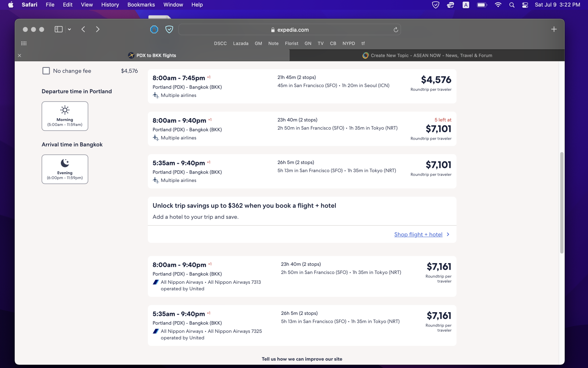The height and width of the screenshot is (368, 588).
Task: Close the PDX to BKK flights tab
Action: pyautogui.click(x=20, y=55)
